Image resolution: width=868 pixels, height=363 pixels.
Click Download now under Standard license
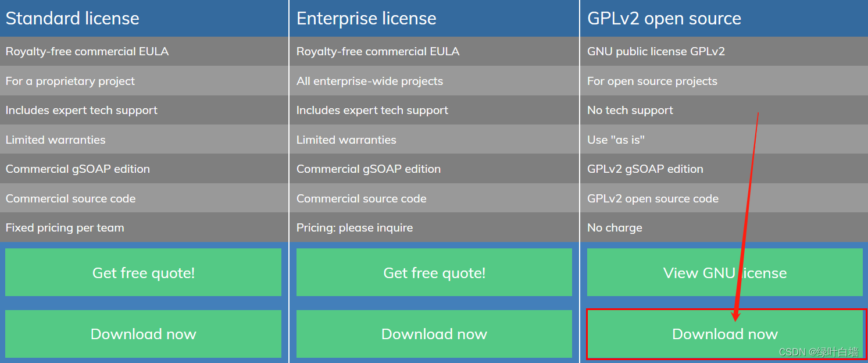(143, 334)
